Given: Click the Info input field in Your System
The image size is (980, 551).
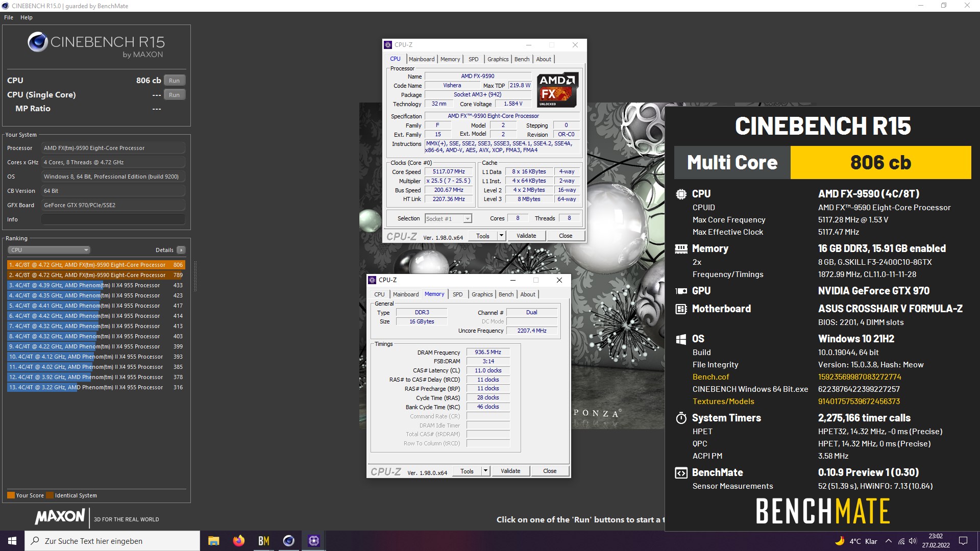Looking at the screenshot, I should point(113,219).
